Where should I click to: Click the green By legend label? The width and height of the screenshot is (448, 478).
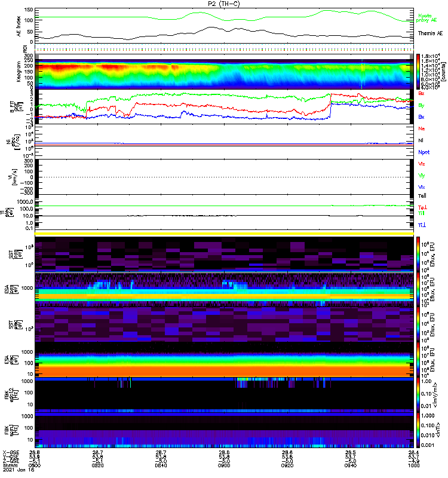tap(421, 106)
